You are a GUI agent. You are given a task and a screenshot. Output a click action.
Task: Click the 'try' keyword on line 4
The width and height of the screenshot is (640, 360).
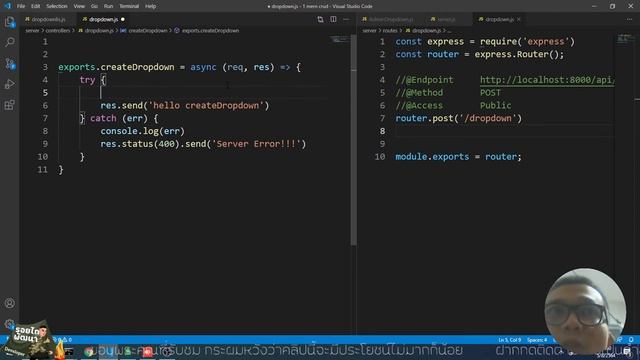87,80
